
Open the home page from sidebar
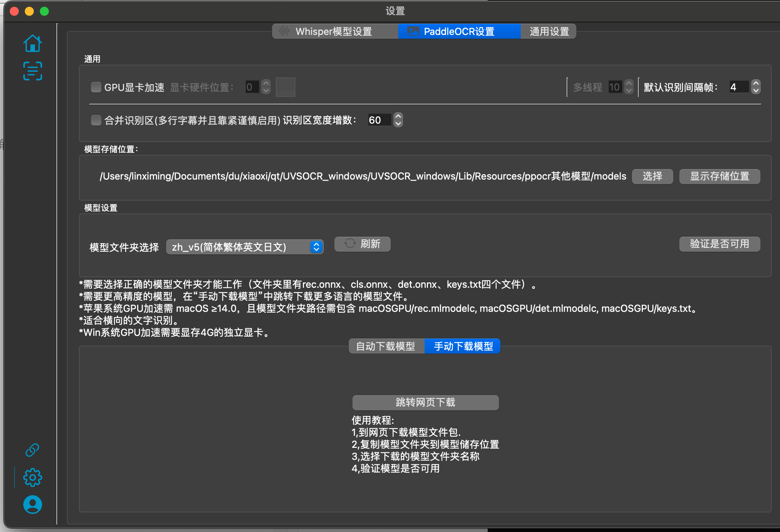coord(33,43)
